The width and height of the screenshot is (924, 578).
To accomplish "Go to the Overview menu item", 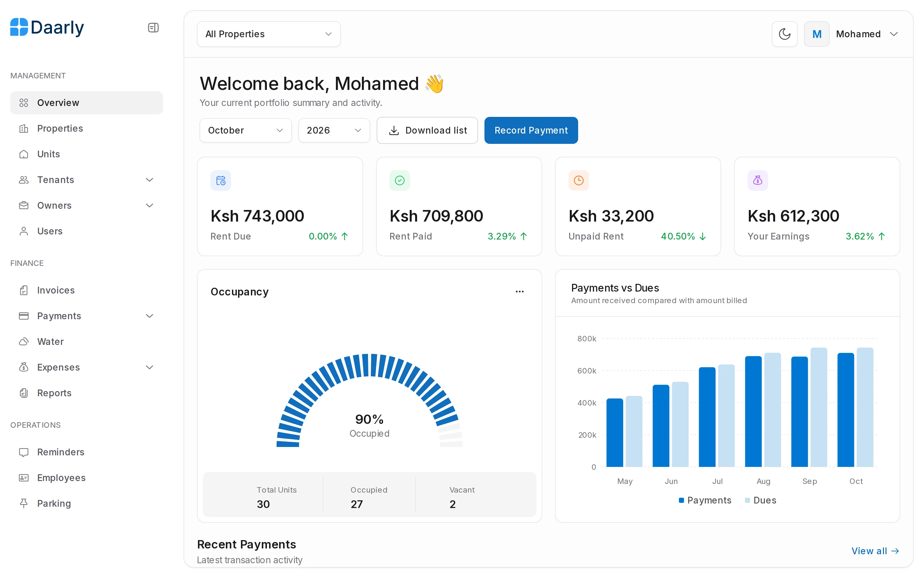I will [86, 102].
